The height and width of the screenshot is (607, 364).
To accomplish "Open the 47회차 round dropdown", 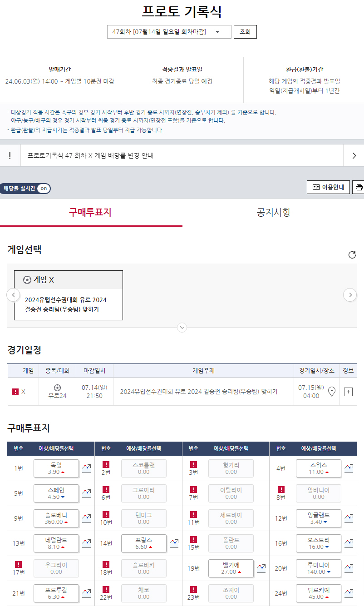I will 169,32.
